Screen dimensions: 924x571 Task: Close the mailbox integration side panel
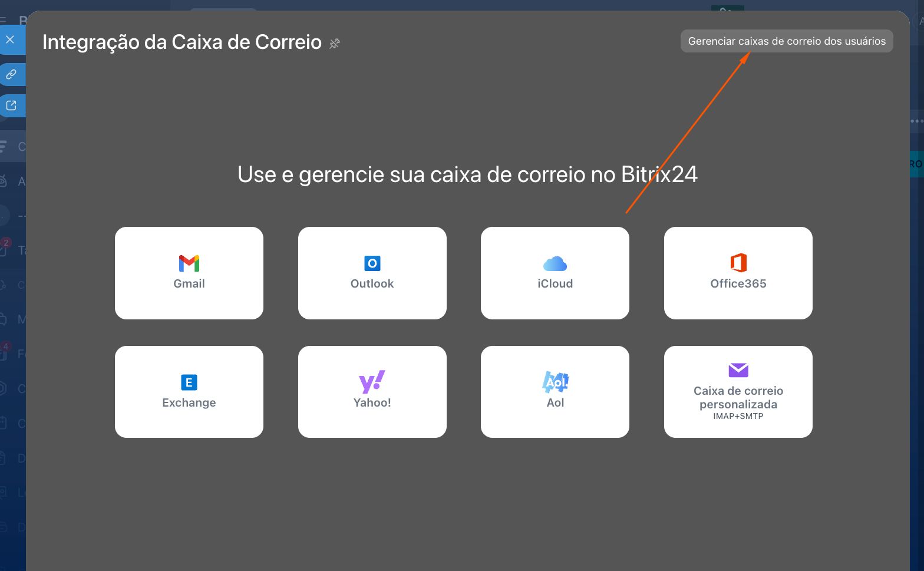(x=10, y=39)
